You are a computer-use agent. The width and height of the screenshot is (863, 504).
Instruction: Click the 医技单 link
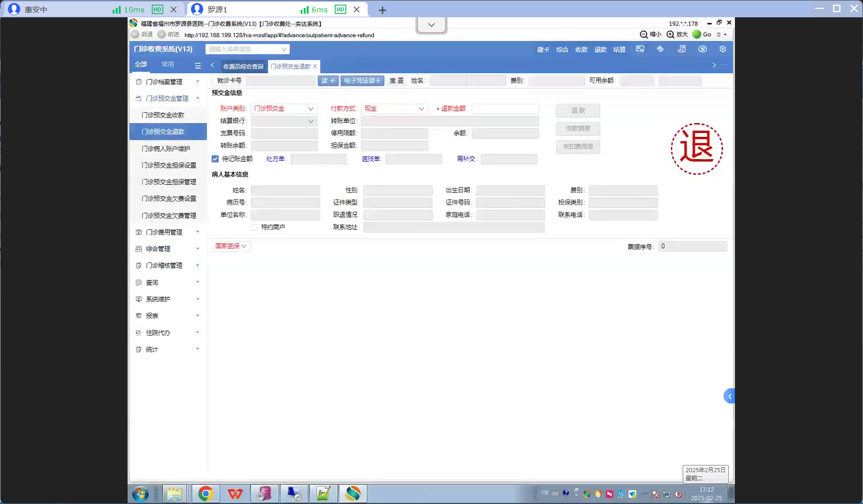(x=371, y=159)
